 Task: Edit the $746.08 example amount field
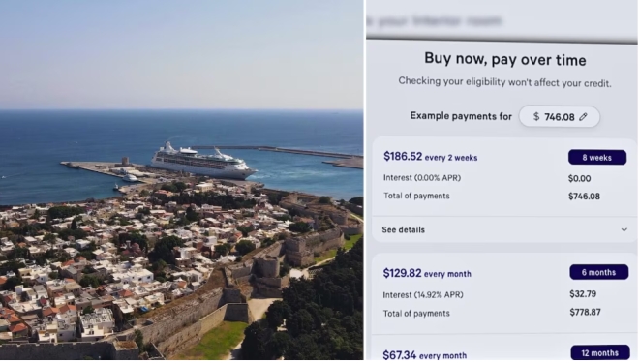(560, 116)
